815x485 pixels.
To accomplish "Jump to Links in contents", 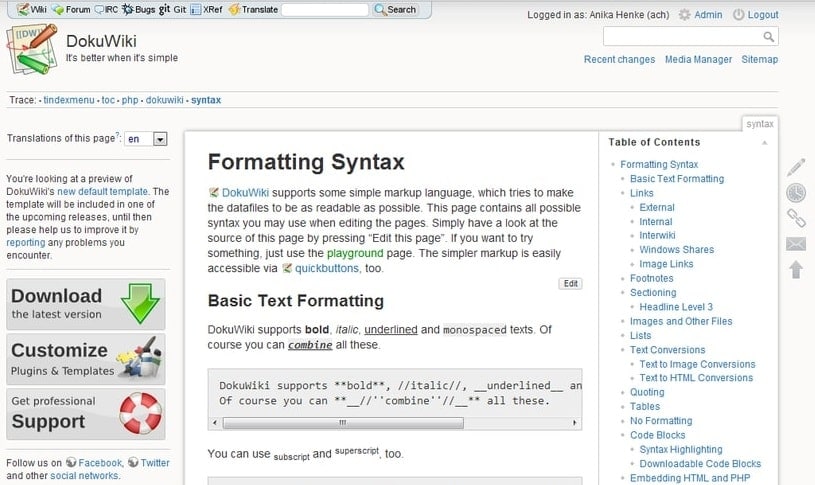I will click(641, 193).
